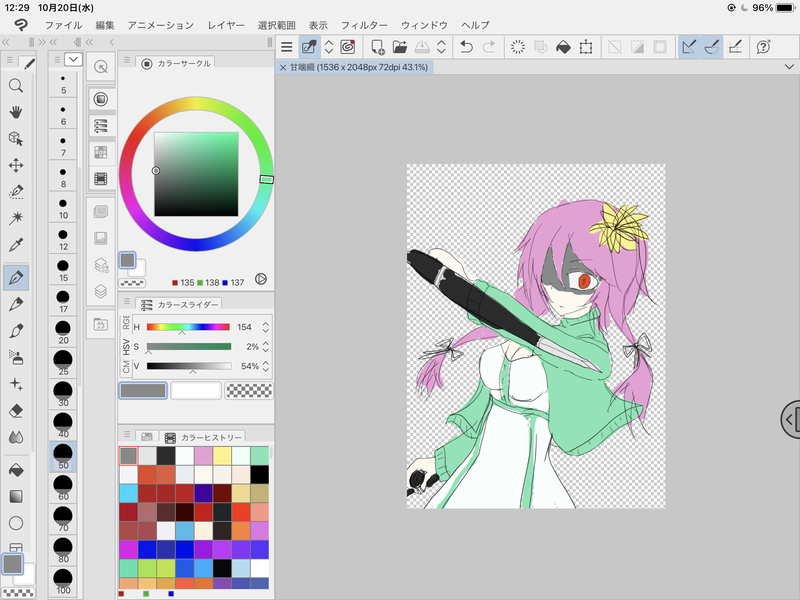Toggle snap to grid button
800x600 pixels.
[x=735, y=46]
